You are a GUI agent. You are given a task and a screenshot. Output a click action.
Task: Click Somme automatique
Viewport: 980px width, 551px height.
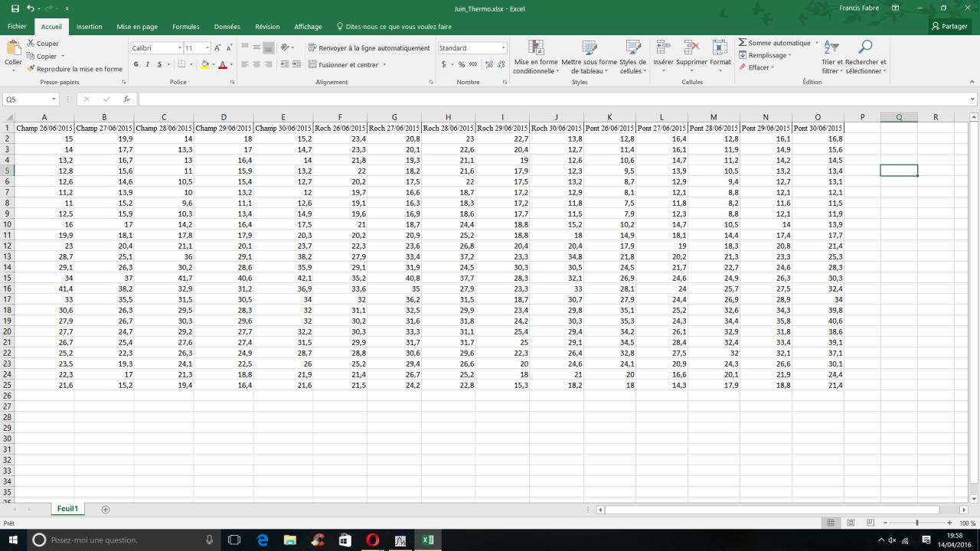[x=774, y=43]
